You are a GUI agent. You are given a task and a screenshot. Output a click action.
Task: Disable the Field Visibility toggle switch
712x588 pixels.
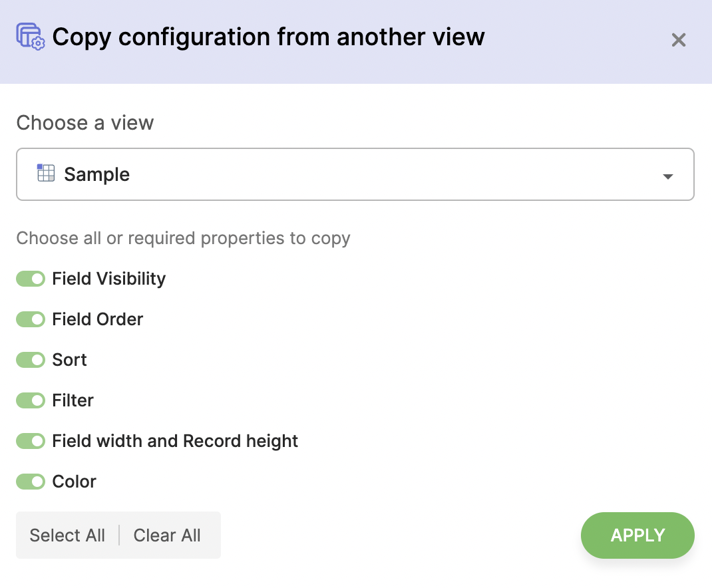pos(31,279)
